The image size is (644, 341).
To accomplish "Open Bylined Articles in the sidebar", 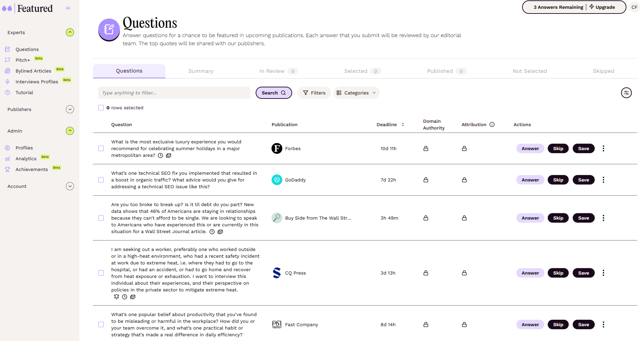I will pyautogui.click(x=33, y=71).
